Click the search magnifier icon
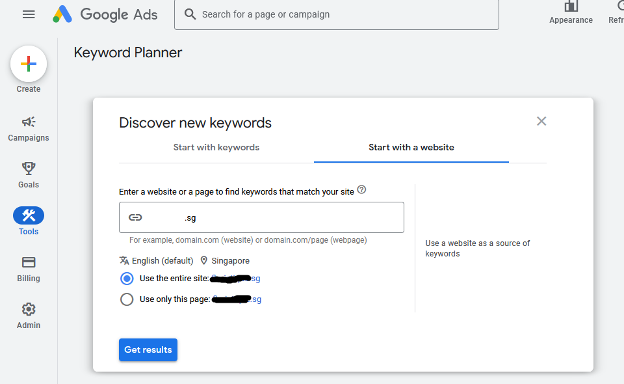Screen dimensions: 624x384 point(190,14)
